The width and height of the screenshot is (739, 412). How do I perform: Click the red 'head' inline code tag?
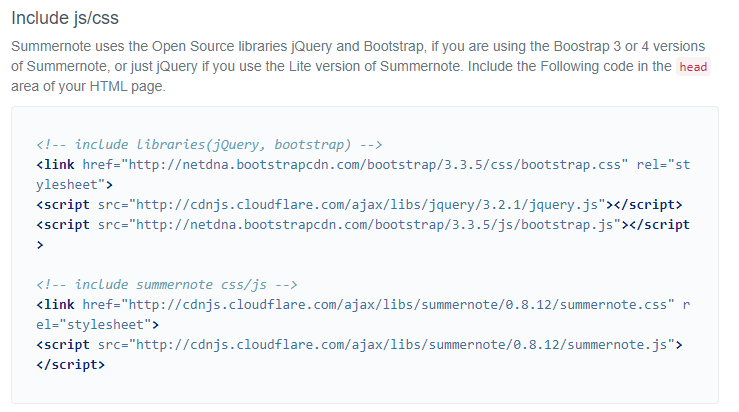693,67
